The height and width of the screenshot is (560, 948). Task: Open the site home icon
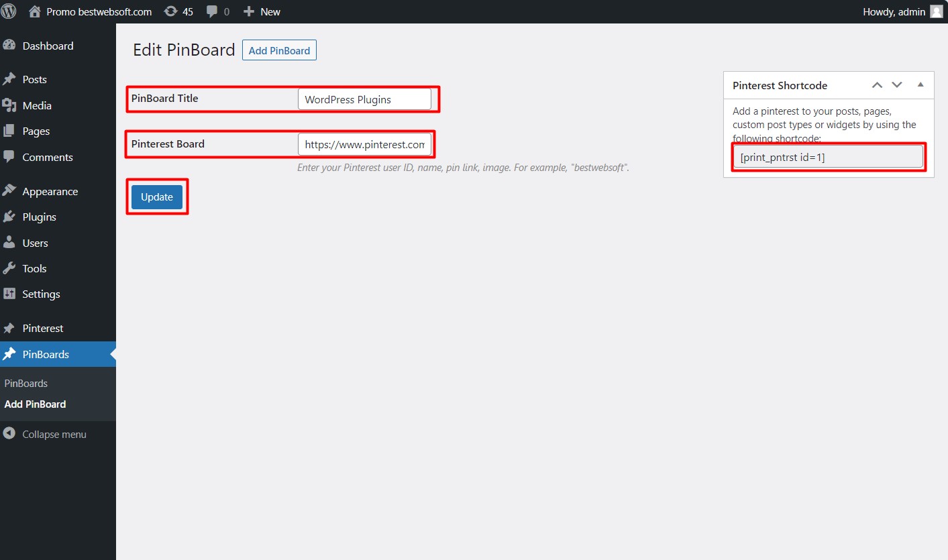[x=35, y=11]
